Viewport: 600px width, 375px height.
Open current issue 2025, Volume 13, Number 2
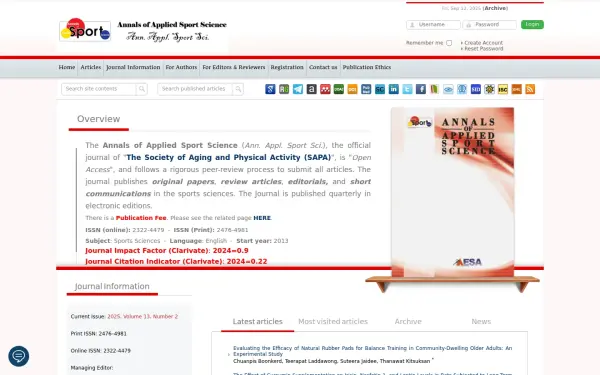142,316
